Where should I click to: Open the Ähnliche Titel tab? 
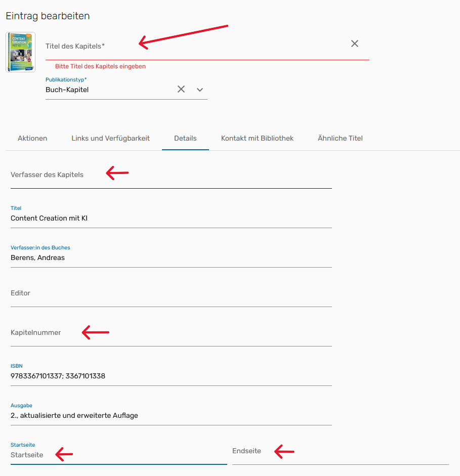click(x=340, y=138)
